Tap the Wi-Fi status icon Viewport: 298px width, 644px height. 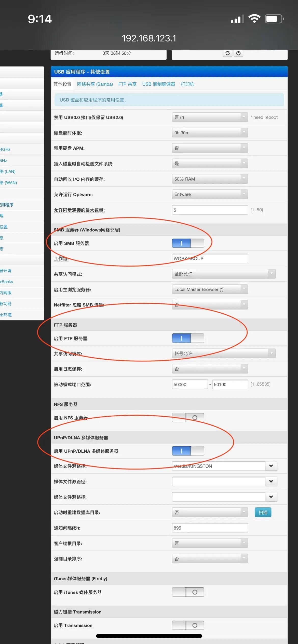[x=254, y=19]
